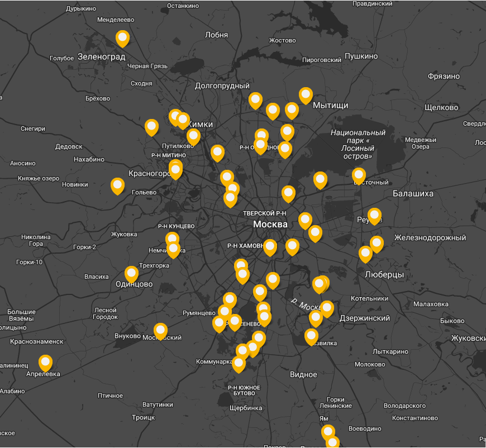Select the Лыткарино label
Image resolution: width=486 pixels, height=448 pixels.
390,351
